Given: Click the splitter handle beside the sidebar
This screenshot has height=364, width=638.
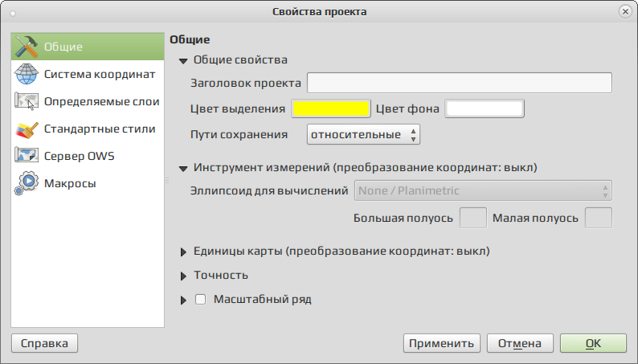Looking at the screenshot, I should tap(167, 180).
